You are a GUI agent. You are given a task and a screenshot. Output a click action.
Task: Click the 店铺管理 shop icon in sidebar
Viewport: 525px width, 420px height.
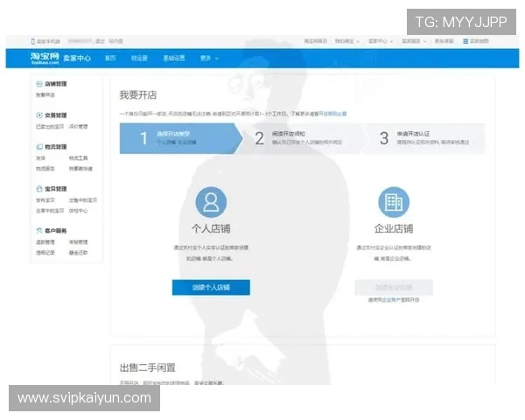coord(39,84)
